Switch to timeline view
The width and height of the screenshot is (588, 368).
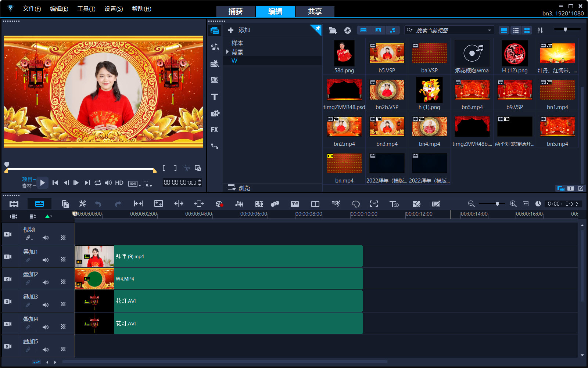click(39, 204)
